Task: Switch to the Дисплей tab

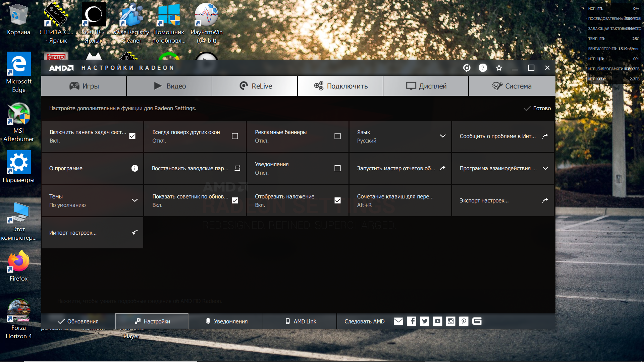Action: [426, 86]
